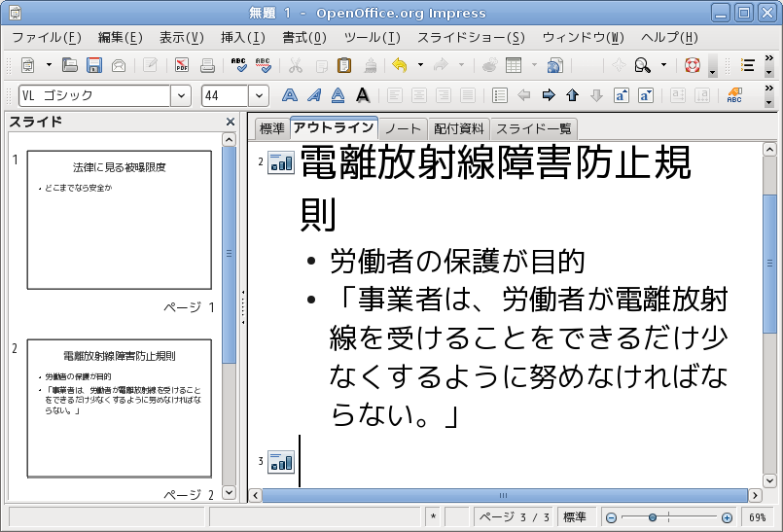This screenshot has width=783, height=532.
Task: Click the Save document icon
Action: tap(94, 65)
